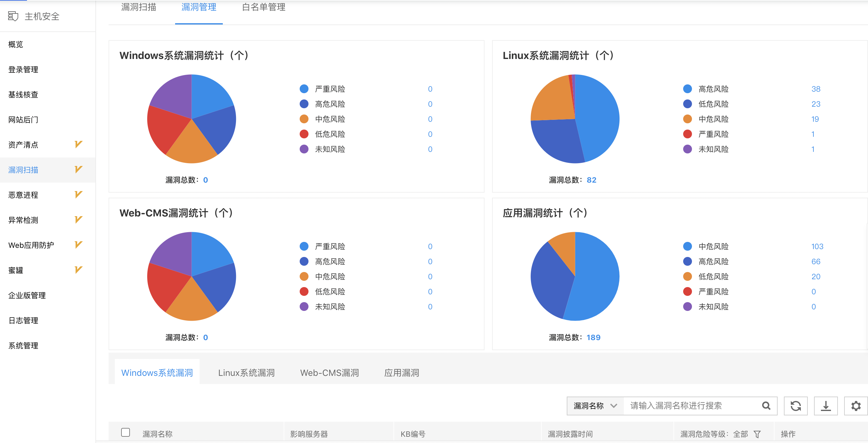Click 应用漏洞 中危风险 count 103
Viewport: 868px width, 443px height.
817,246
